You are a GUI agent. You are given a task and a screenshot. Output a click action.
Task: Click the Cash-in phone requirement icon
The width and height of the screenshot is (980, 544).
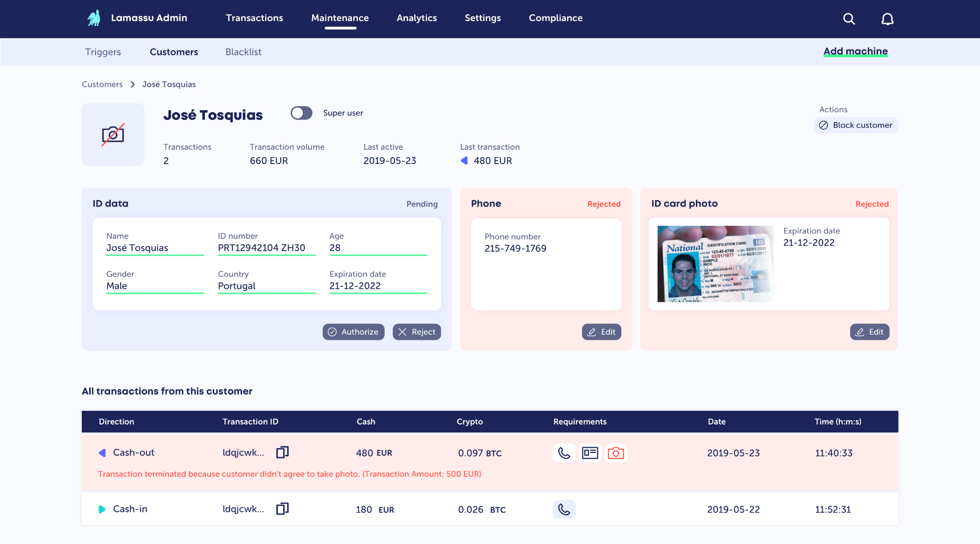(564, 509)
